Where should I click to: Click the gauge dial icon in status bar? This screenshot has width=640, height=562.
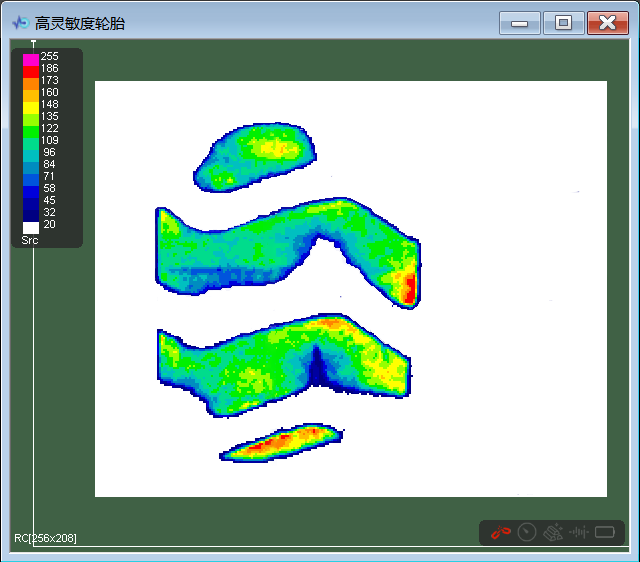[x=527, y=532]
